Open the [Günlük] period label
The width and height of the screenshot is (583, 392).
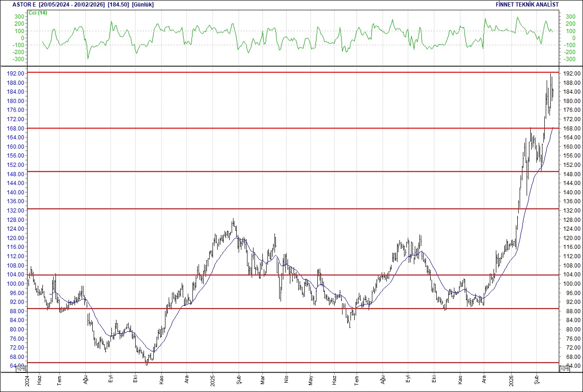(x=142, y=4)
